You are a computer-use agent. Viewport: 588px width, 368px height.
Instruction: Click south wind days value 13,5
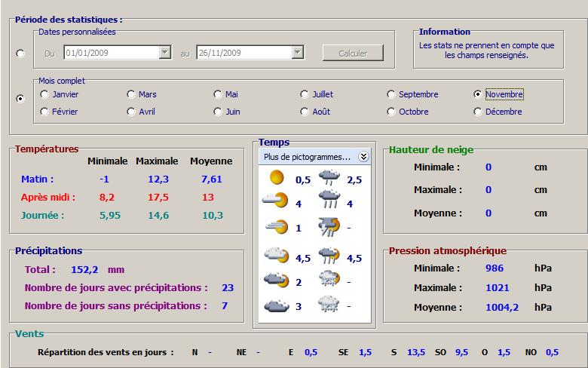pyautogui.click(x=416, y=353)
